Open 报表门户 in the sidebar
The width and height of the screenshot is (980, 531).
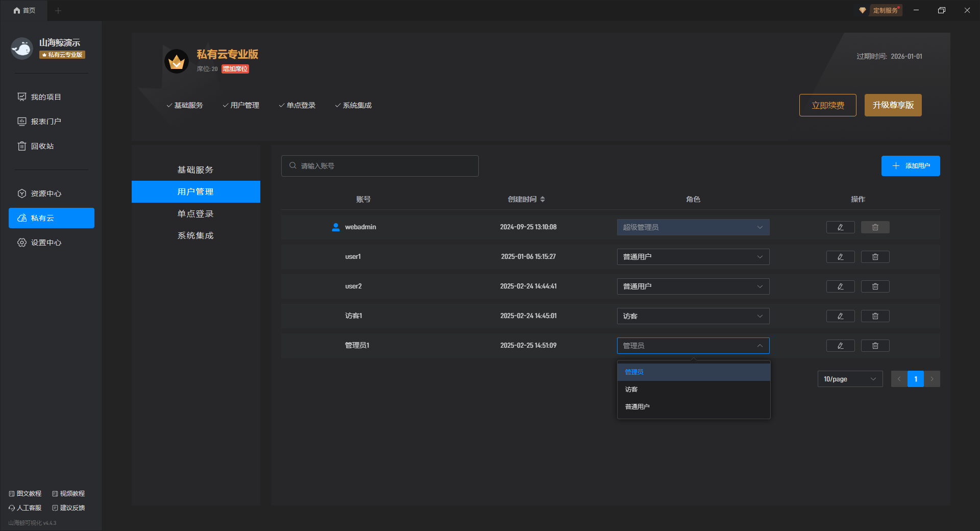point(52,122)
